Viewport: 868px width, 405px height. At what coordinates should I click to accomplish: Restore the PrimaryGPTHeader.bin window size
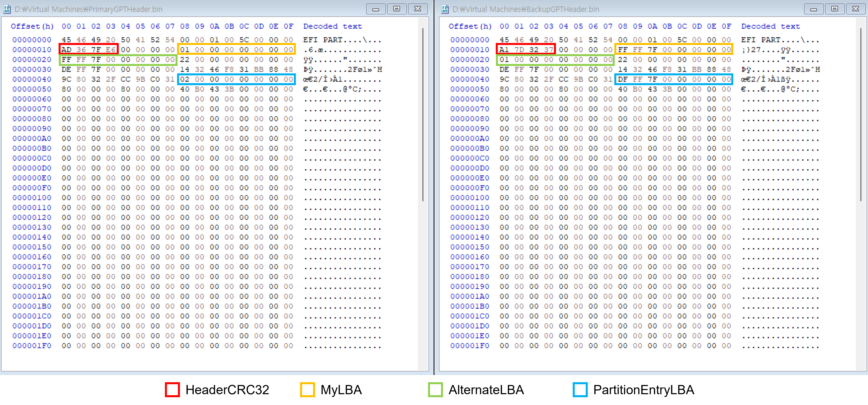[x=397, y=9]
